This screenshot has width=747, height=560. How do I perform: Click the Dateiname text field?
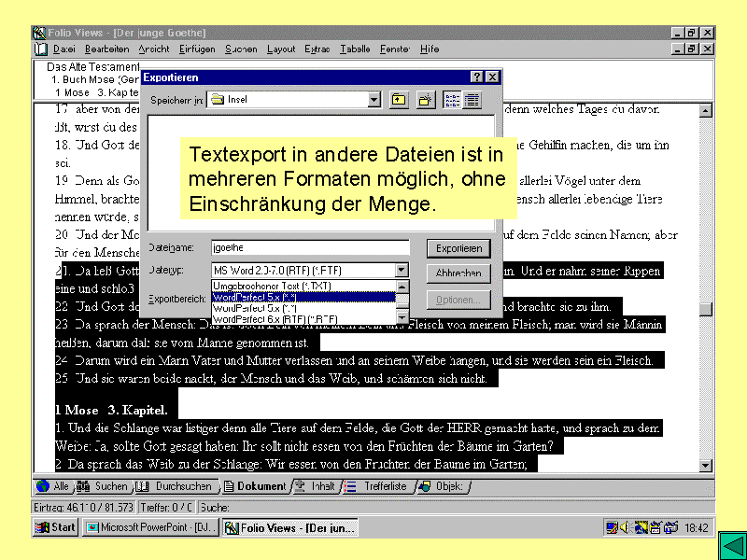[x=310, y=248]
